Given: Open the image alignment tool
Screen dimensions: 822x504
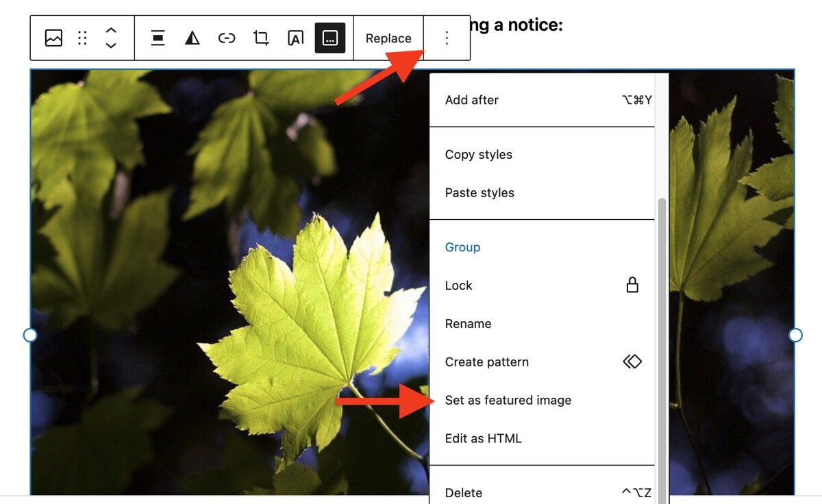Looking at the screenshot, I should (x=158, y=38).
